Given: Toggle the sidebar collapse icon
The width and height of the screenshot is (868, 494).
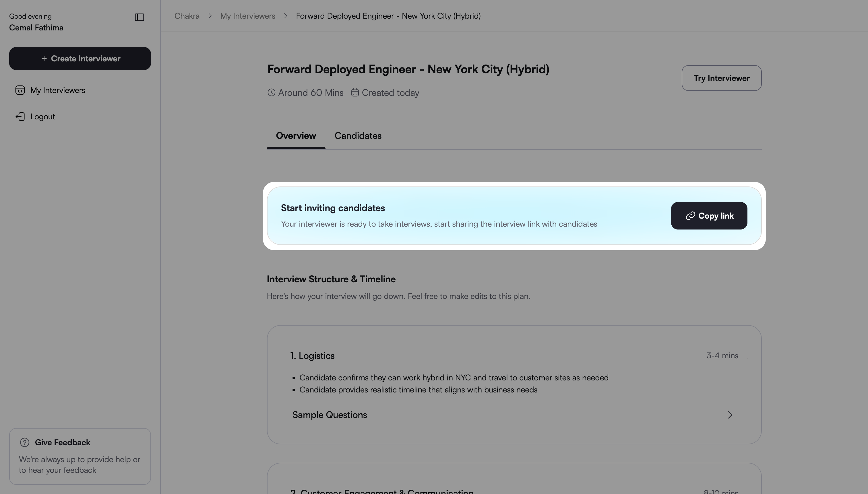Looking at the screenshot, I should [139, 17].
